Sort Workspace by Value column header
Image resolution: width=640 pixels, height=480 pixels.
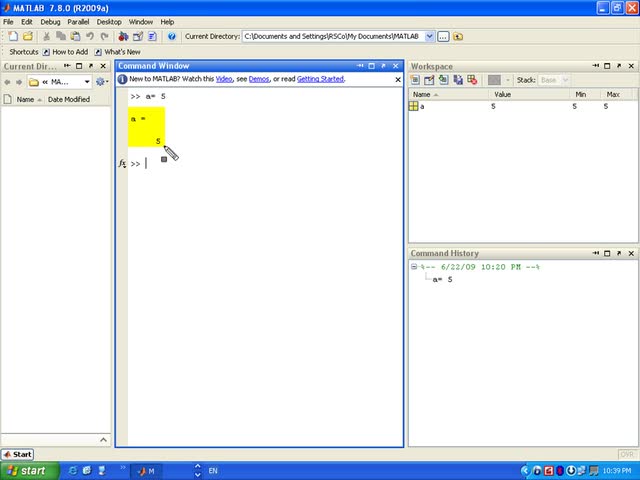click(x=529, y=95)
